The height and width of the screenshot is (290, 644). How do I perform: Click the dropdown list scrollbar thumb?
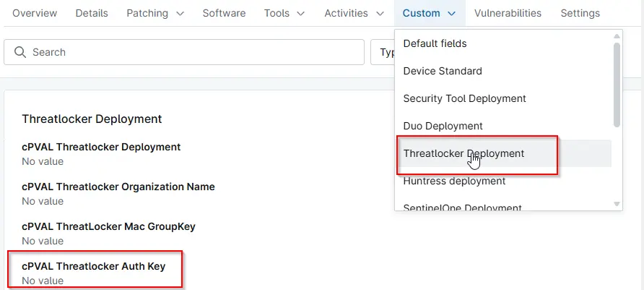point(617,83)
